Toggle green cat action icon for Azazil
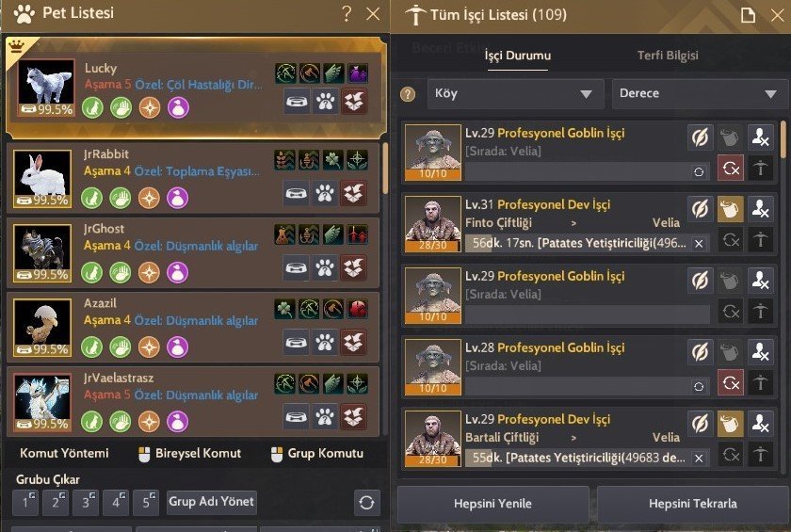 92,347
